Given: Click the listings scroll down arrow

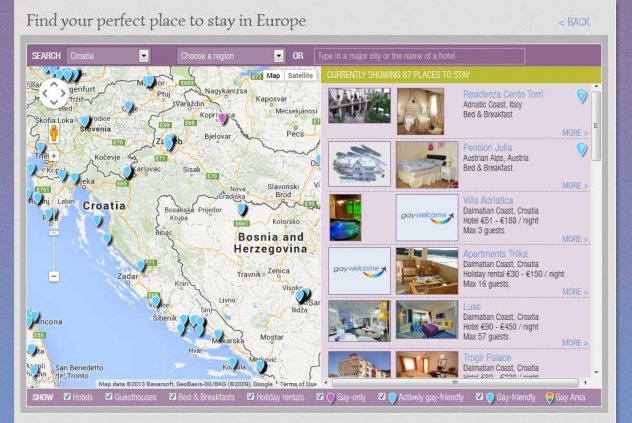Looking at the screenshot, I should [x=596, y=372].
